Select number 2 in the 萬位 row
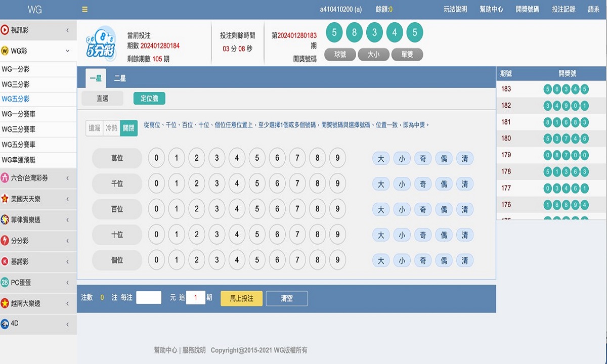The width and height of the screenshot is (607, 364). point(197,158)
